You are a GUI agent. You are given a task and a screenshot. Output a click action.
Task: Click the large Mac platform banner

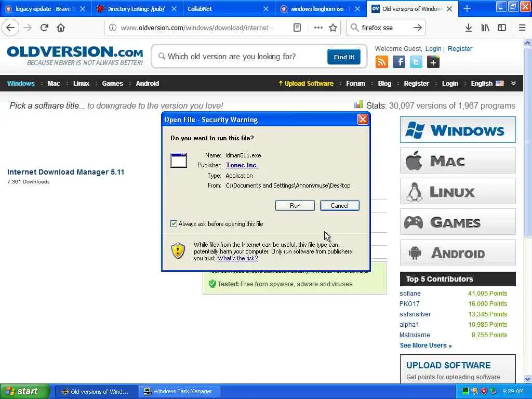point(458,160)
